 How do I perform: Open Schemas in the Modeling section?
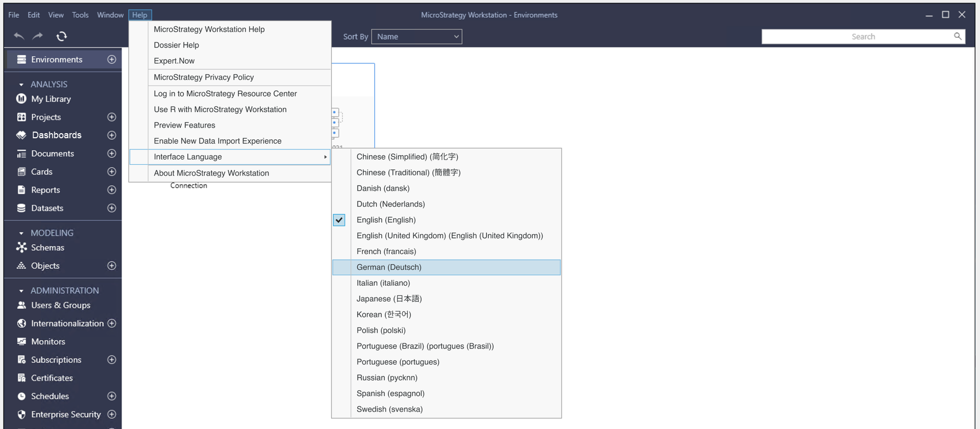tap(47, 248)
